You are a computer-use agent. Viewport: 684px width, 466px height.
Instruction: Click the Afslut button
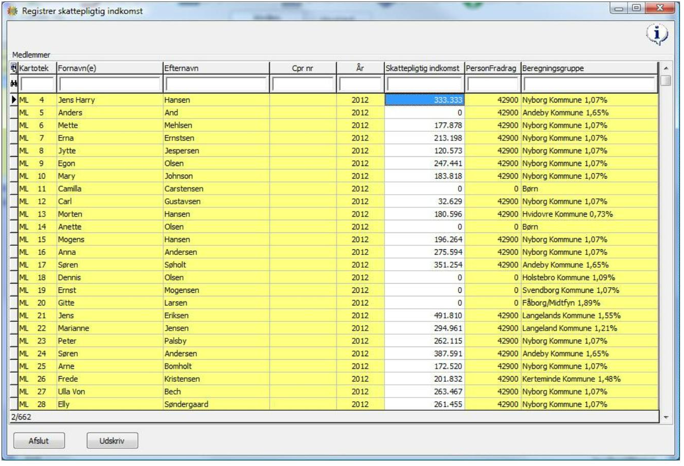(39, 441)
